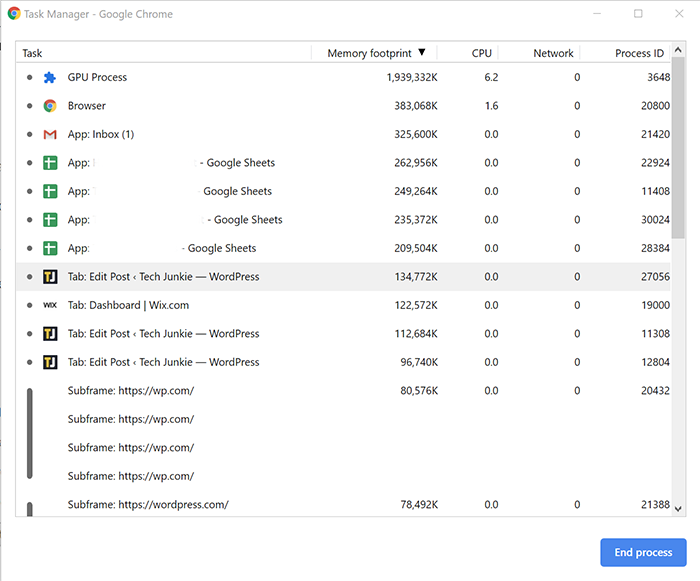Click the vertical scrollbar thumb
Image resolution: width=700 pixels, height=581 pixels.
[x=678, y=148]
